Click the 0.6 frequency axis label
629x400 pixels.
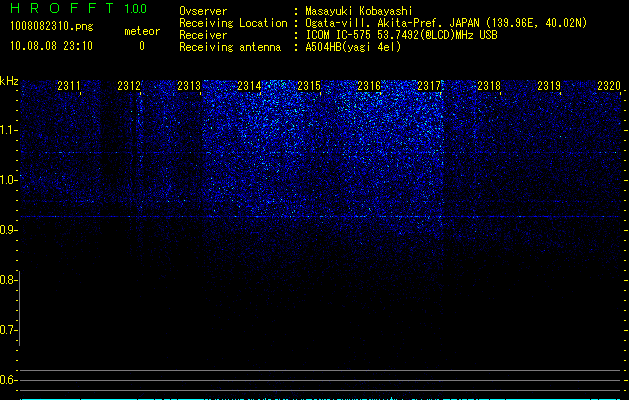coord(8,380)
